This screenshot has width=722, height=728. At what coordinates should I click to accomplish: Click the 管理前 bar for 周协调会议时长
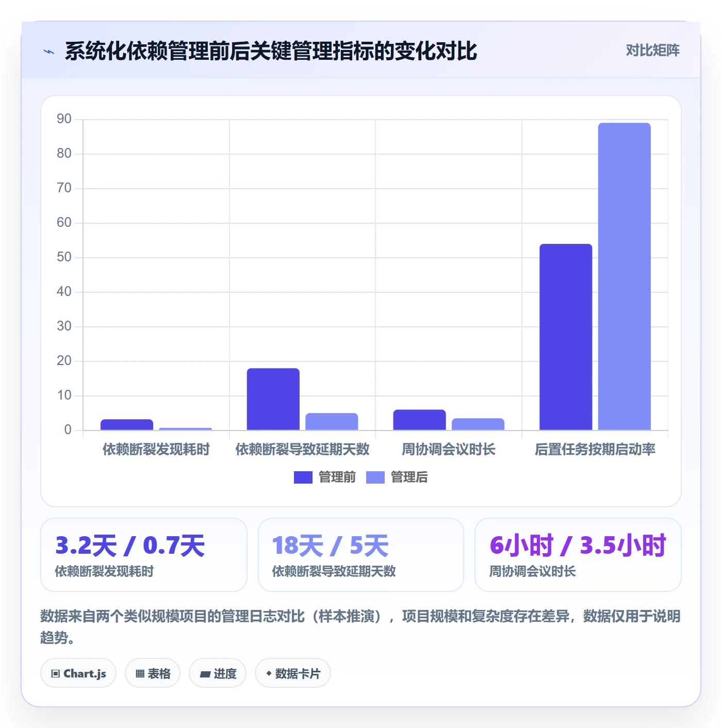click(419, 420)
